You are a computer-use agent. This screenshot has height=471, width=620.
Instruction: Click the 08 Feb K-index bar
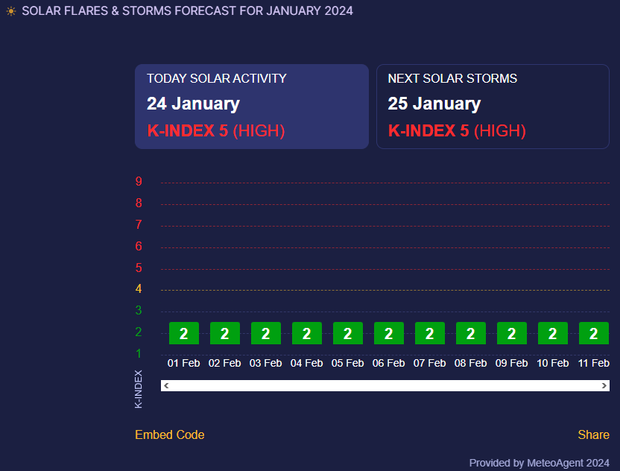tap(470, 333)
